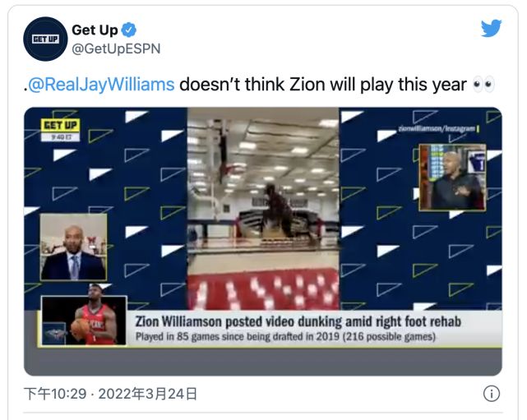Click the GET UP show logo in video

[61, 125]
